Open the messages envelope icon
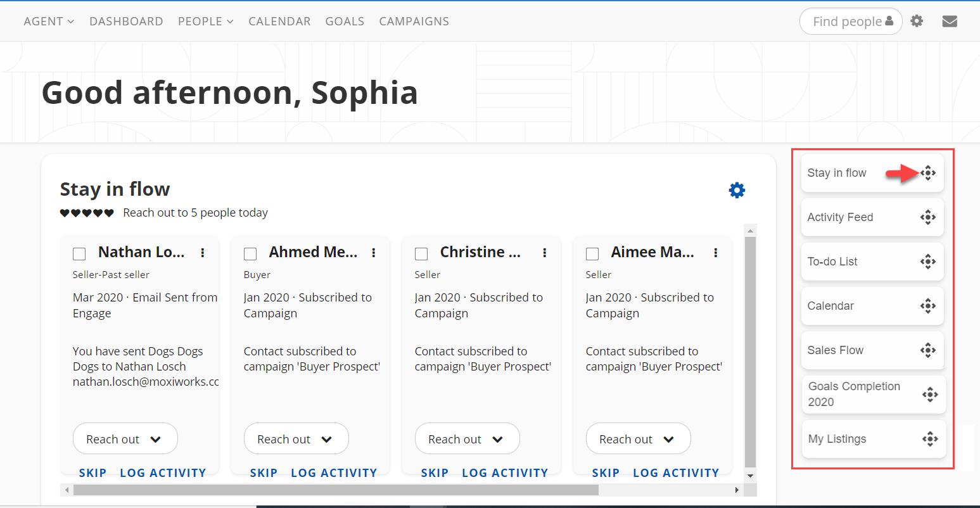 950,22
